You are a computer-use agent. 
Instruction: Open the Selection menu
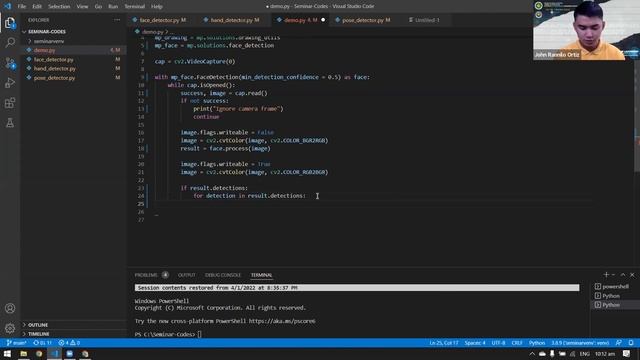click(x=59, y=7)
